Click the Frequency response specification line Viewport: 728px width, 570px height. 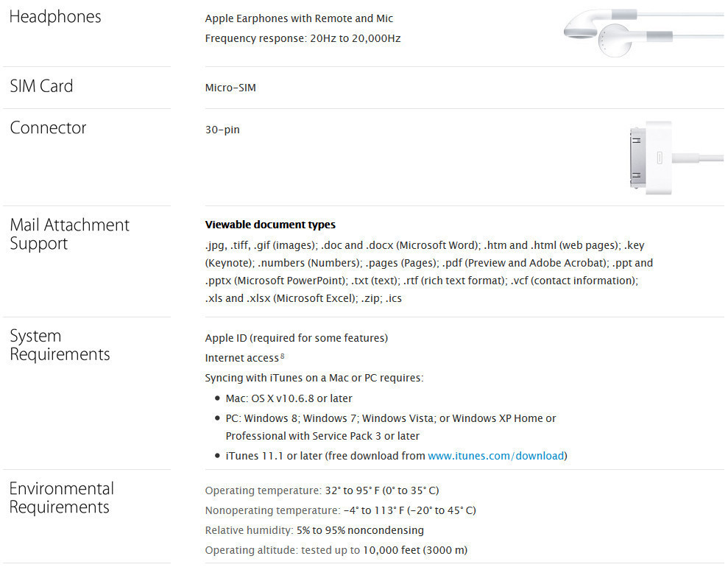[303, 38]
